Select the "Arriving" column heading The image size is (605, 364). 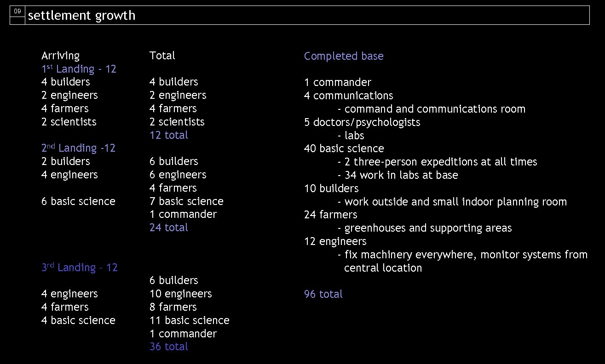pyautogui.click(x=60, y=56)
